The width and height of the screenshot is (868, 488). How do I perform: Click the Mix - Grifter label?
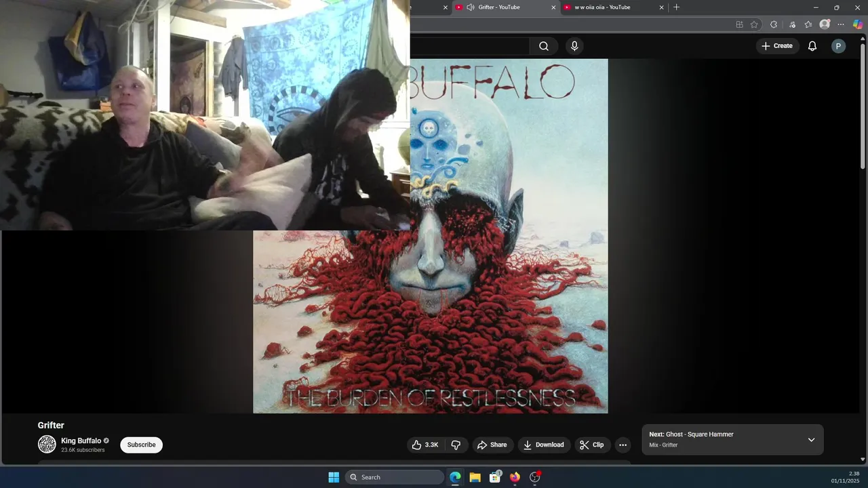coord(663,445)
